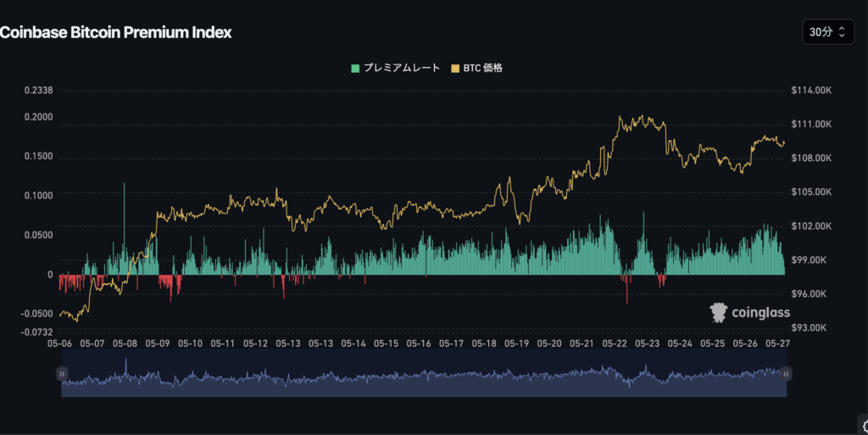Click the 05-17 date label
868x435 pixels.
[x=451, y=343]
